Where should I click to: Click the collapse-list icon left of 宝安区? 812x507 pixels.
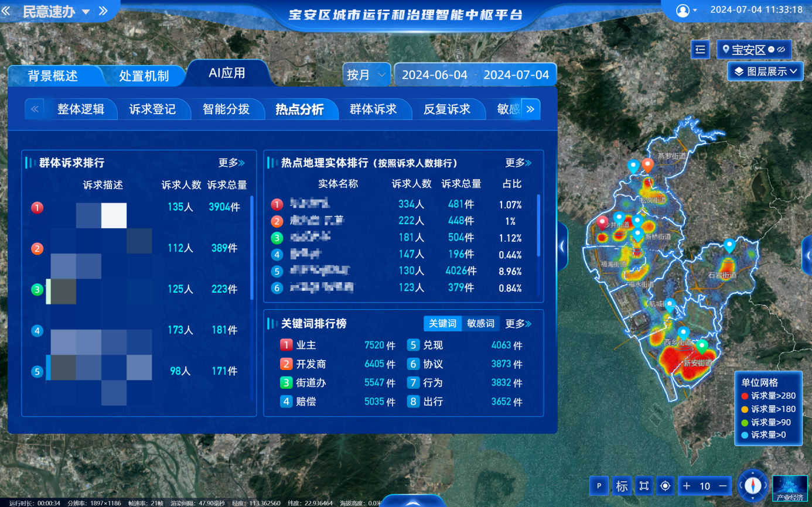701,50
